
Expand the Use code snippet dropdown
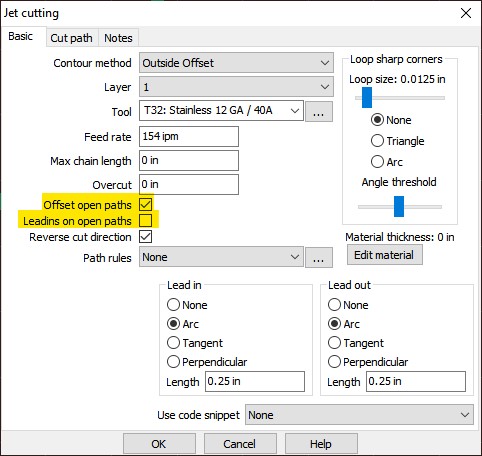(x=359, y=415)
